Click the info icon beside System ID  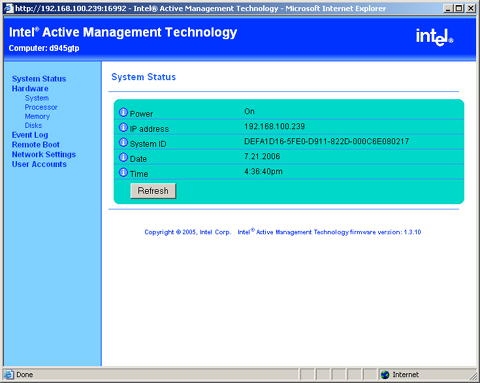click(123, 142)
